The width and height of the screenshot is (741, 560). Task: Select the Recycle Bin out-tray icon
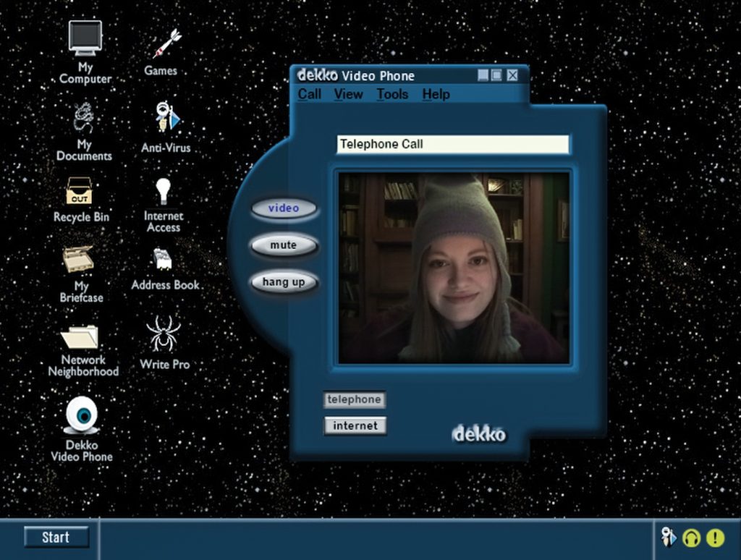(x=80, y=191)
